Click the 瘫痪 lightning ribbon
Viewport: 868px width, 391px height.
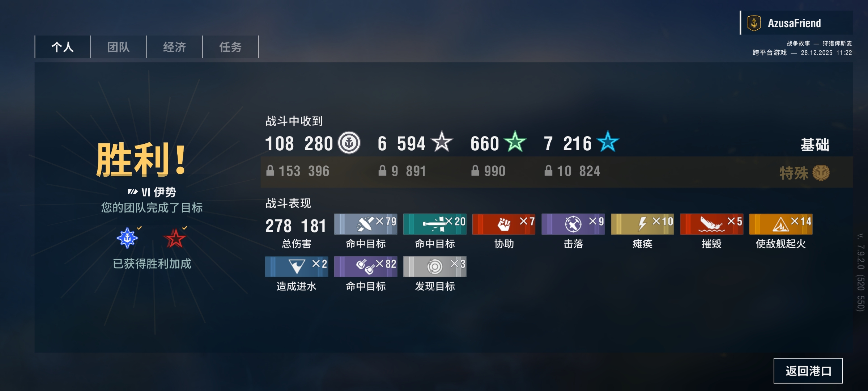click(x=642, y=224)
